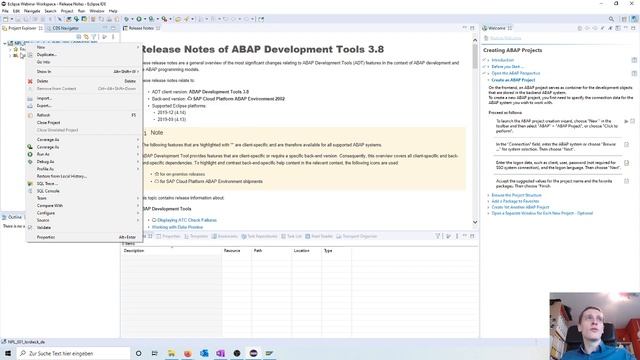The image size is (640, 360).
Task: Open the File menu
Action: [5, 11]
